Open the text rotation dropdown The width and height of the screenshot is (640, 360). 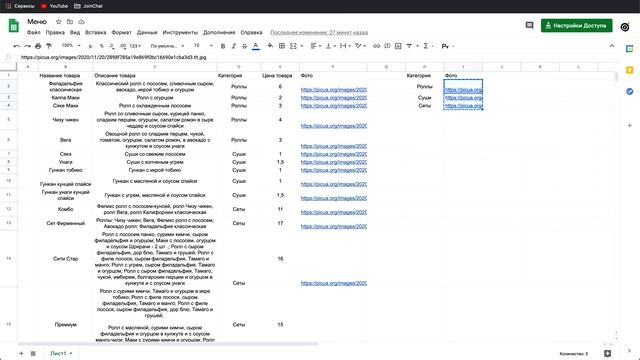pos(360,46)
